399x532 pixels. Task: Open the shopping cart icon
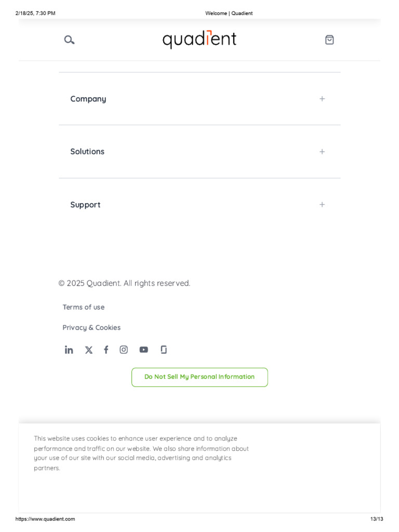[x=329, y=40]
